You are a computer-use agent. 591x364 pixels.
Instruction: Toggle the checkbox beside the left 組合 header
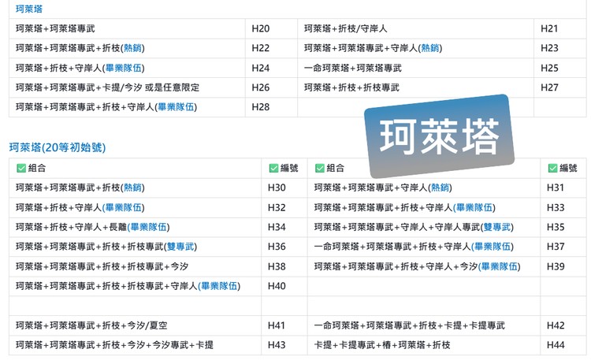(21, 168)
